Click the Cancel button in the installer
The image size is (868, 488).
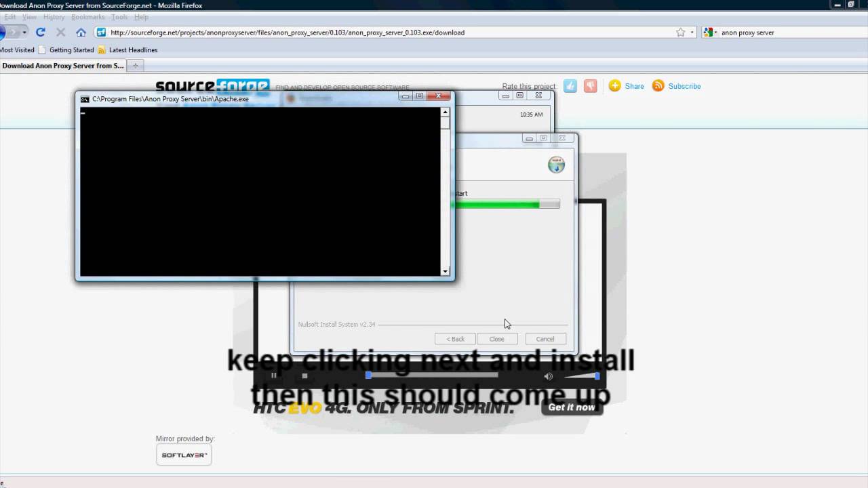click(545, 339)
